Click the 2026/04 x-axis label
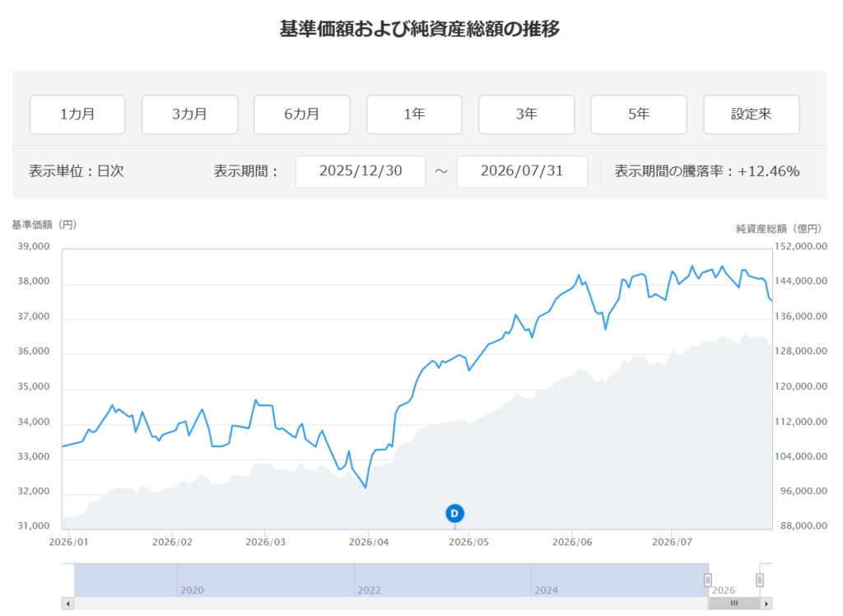Screen dimensions: 843x616 [369, 543]
